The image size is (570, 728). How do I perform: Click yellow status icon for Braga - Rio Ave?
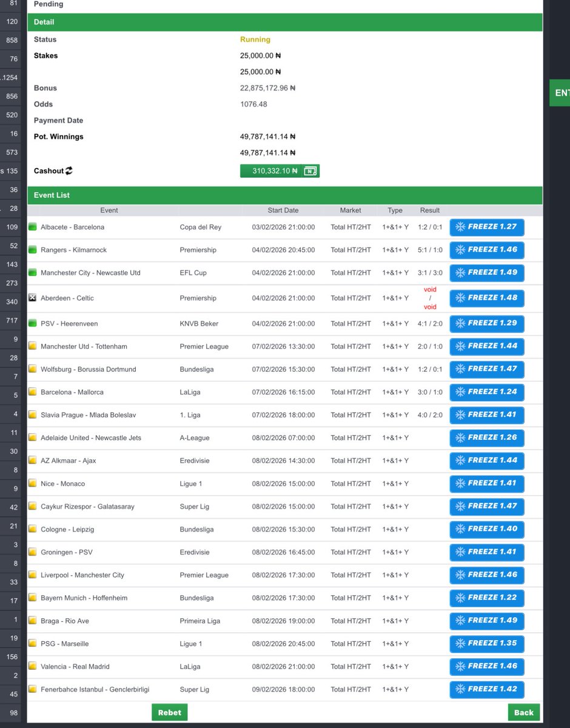33,621
